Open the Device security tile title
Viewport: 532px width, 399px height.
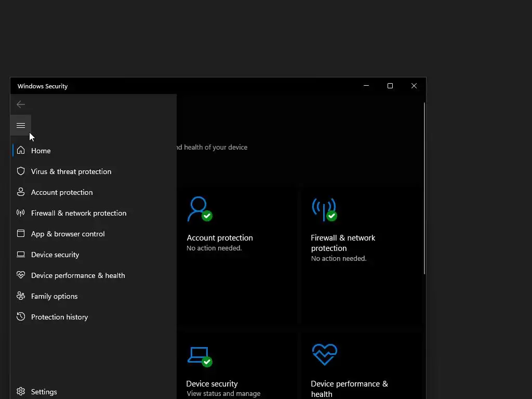coord(212,384)
